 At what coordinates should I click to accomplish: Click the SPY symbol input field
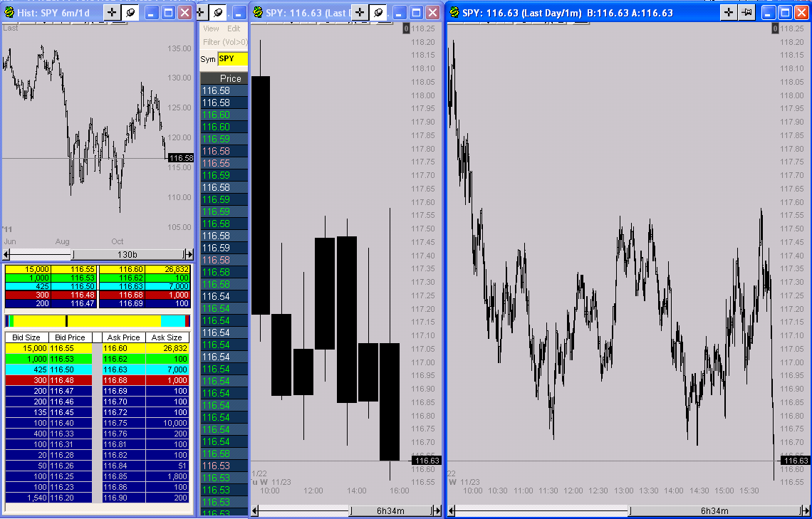tap(232, 59)
